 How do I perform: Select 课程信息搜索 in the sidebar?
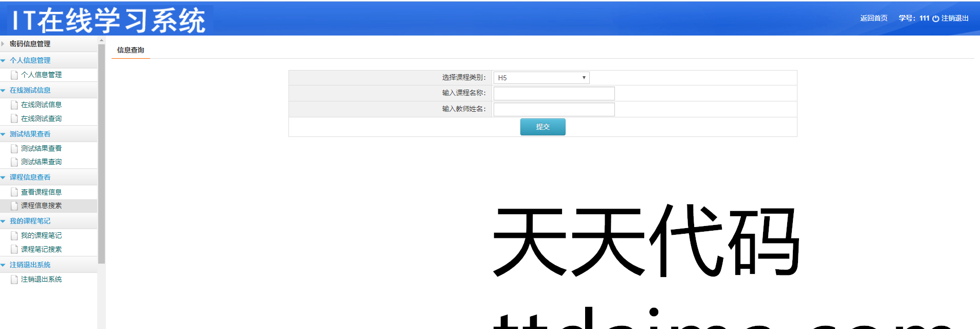[x=41, y=205]
